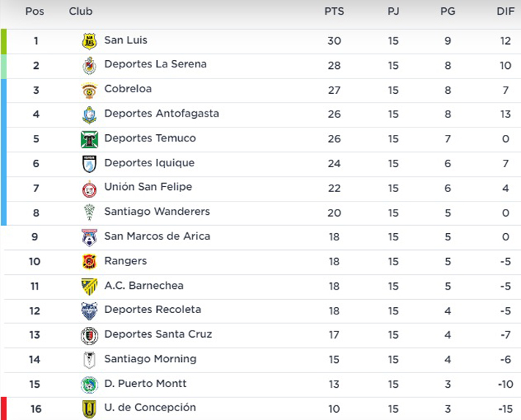
Task: Click the Deportes Antofagasta crest icon
Action: 89,114
